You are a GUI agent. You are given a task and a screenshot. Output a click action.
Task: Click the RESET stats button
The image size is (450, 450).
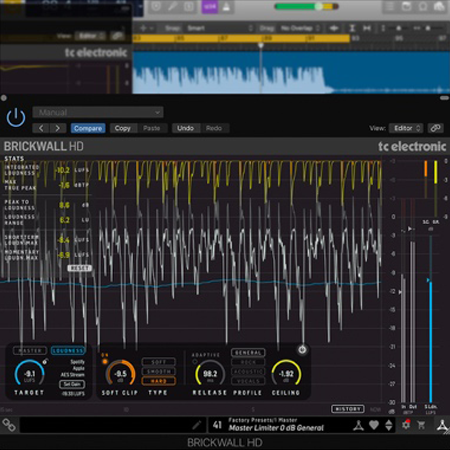pos(79,268)
